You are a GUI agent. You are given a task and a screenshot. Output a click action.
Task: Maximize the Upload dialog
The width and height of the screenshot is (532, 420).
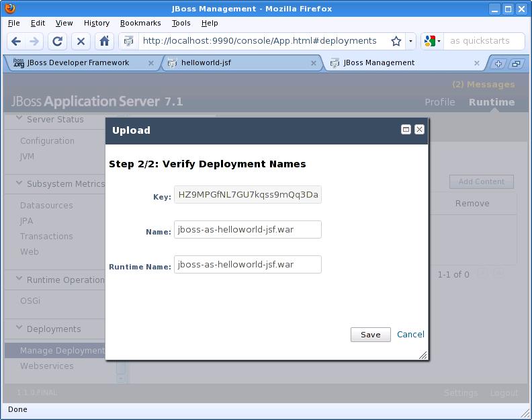[x=406, y=130]
